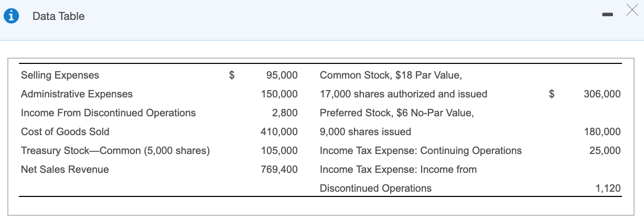
Task: Select 17,000 shares authorized and issued text
Action: click(403, 94)
